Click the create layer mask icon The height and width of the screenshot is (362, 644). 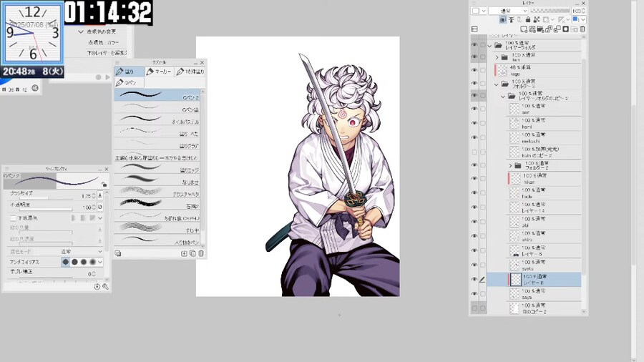[x=565, y=29]
